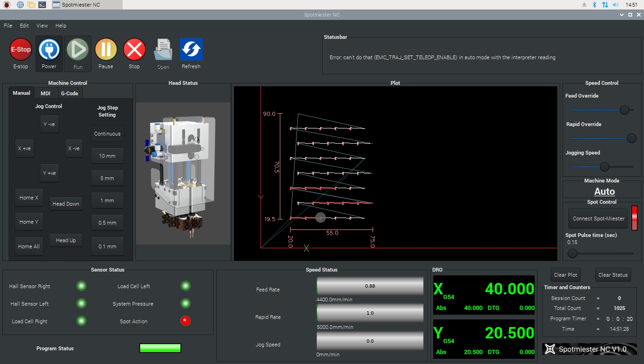
Task: Adjust Feed Override slider handle
Action: 625,110
